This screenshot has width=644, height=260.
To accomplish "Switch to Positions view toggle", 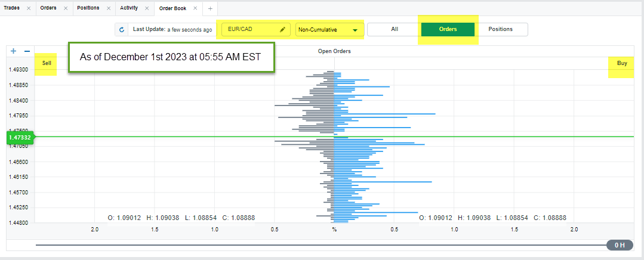I will click(500, 29).
